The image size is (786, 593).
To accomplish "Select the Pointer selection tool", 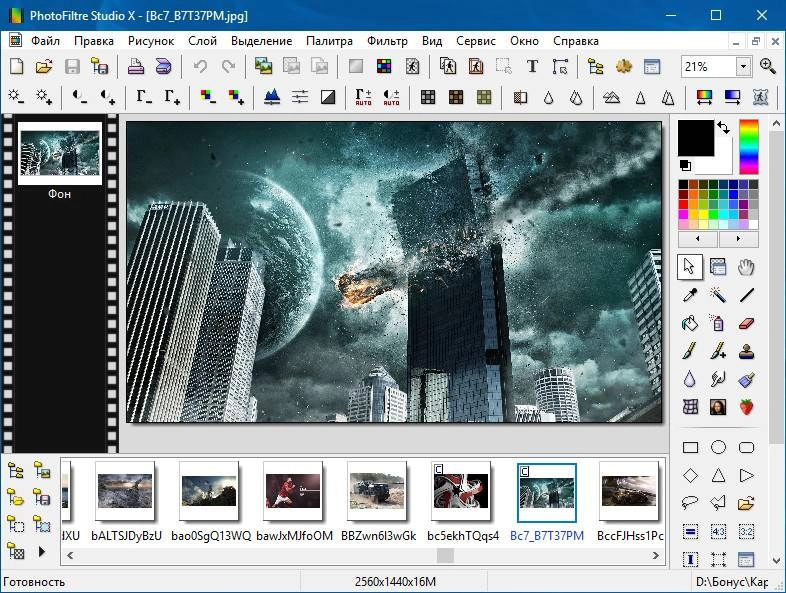I will (690, 267).
